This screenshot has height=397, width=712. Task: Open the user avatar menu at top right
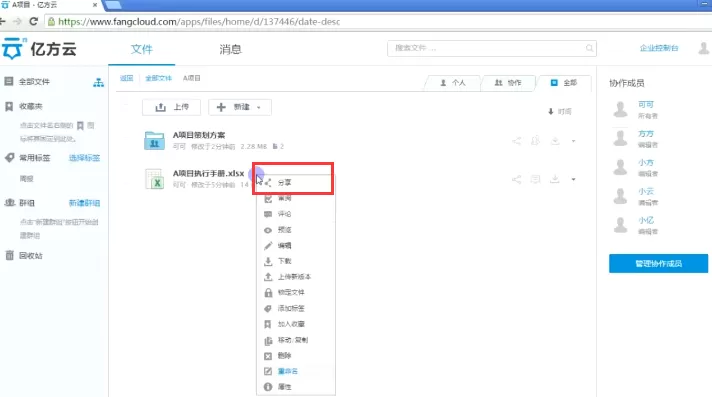tap(704, 48)
